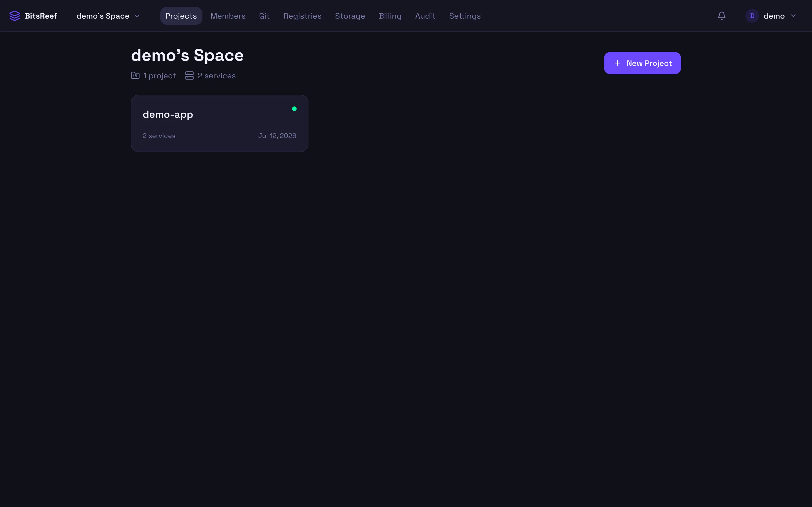The width and height of the screenshot is (812, 507).
Task: Click the project folder icon beside 1 project
Action: pos(135,75)
